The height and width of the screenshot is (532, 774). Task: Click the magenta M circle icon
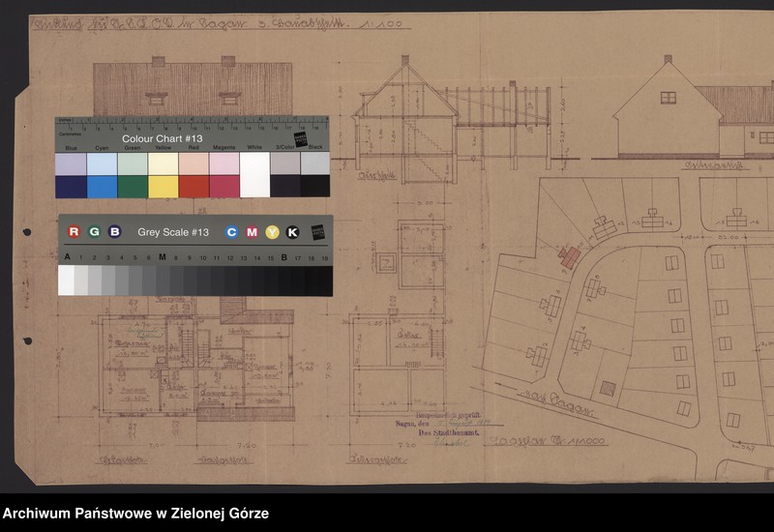252,232
